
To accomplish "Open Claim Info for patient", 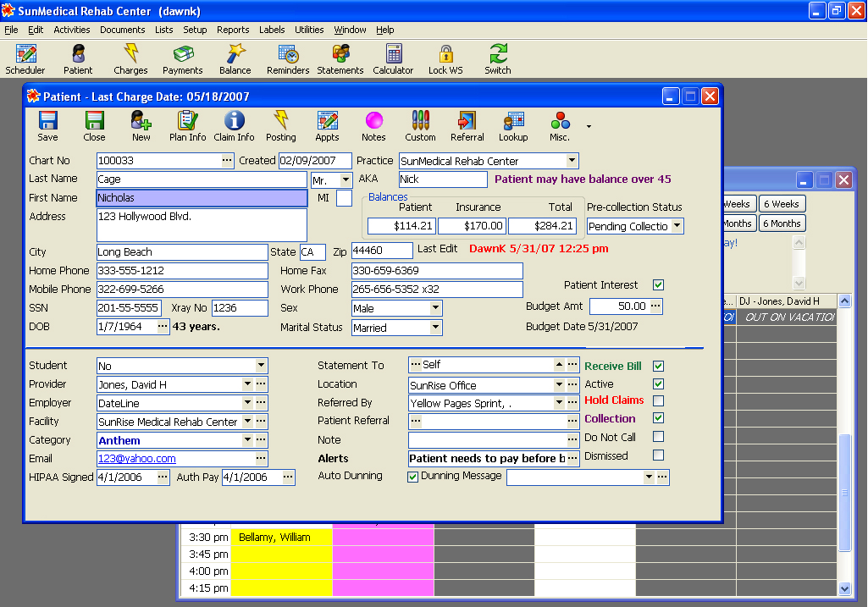I will pos(234,125).
